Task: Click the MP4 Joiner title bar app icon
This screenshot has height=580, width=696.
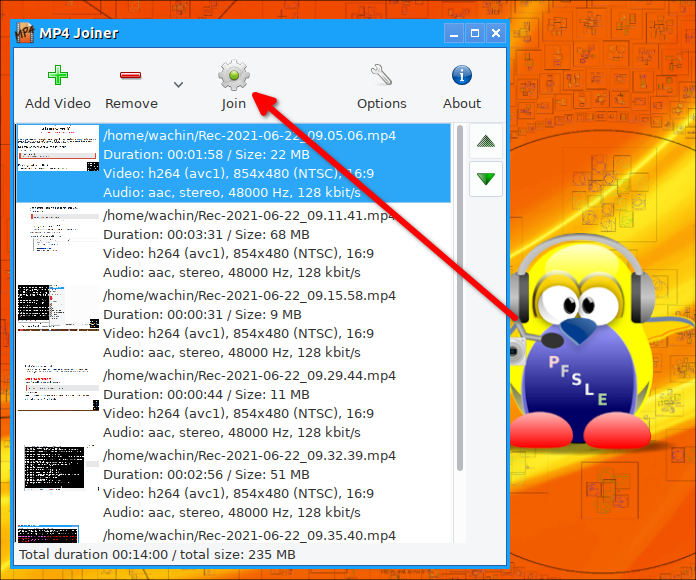Action: coord(24,33)
